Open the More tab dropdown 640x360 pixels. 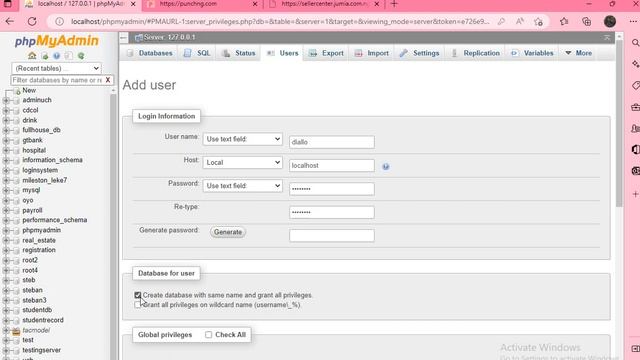[579, 53]
